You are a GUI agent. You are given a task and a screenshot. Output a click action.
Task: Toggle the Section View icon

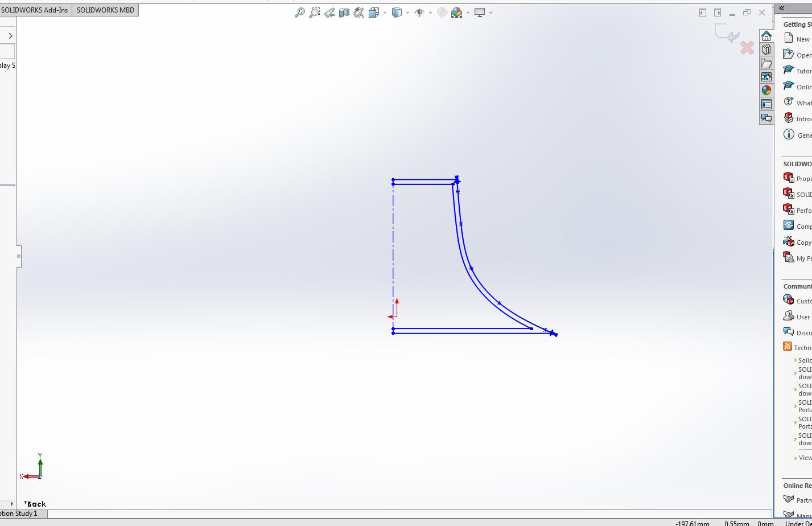click(x=344, y=13)
